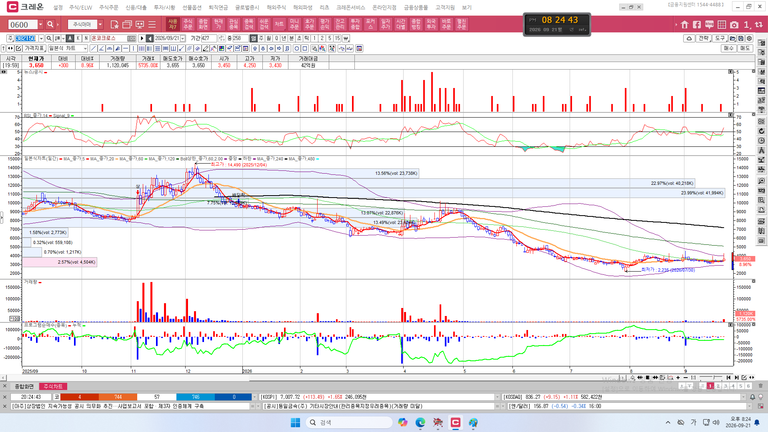
Task: Open the Creon app icon in taskbar
Action: point(456,422)
